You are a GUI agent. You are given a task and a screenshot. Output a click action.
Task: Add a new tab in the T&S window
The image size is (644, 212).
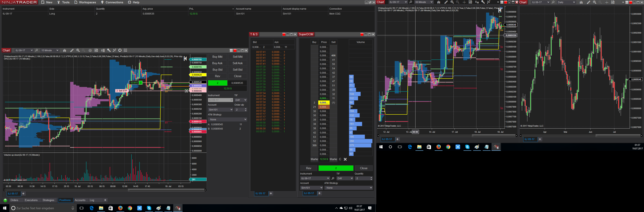pyautogui.click(x=271, y=194)
